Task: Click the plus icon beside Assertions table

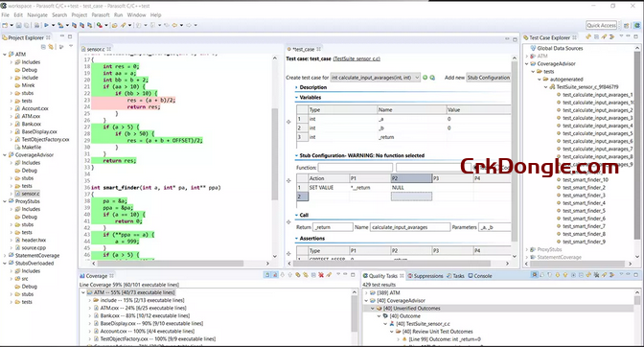Action: (x=288, y=254)
